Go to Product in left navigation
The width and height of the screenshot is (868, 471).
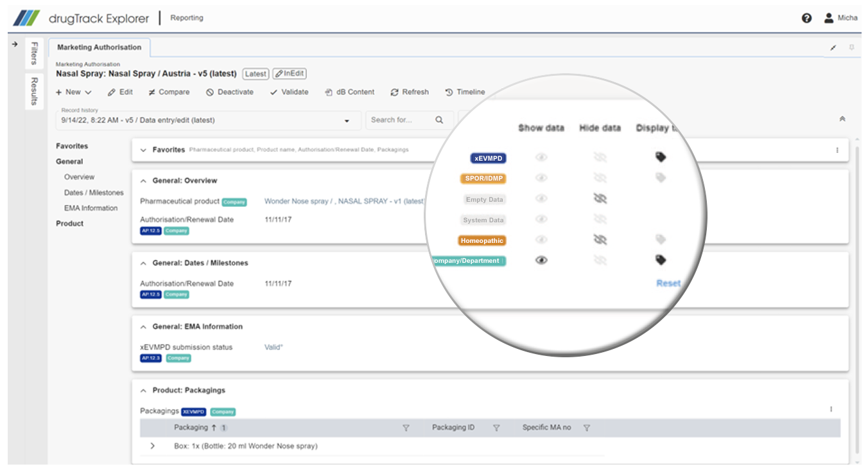point(69,224)
